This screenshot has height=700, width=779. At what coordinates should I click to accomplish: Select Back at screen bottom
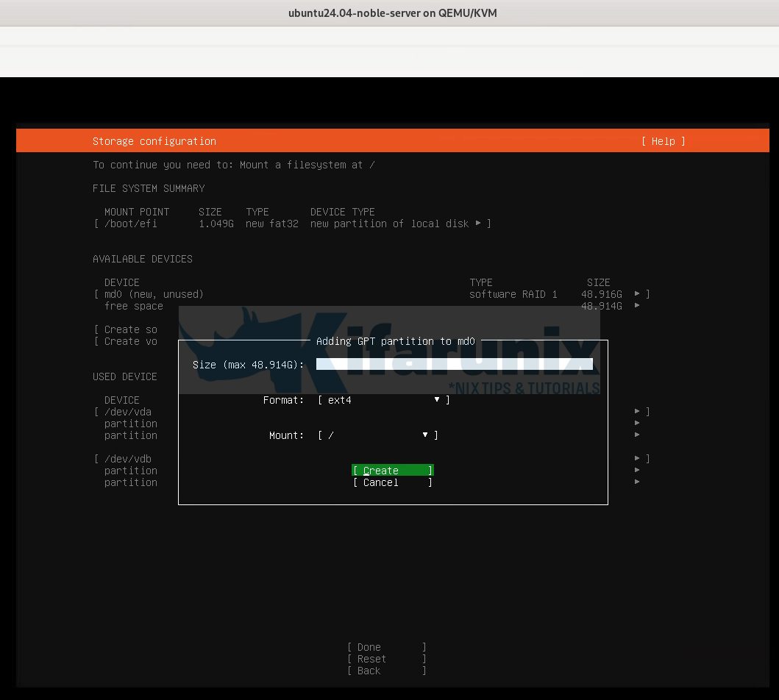pos(386,671)
